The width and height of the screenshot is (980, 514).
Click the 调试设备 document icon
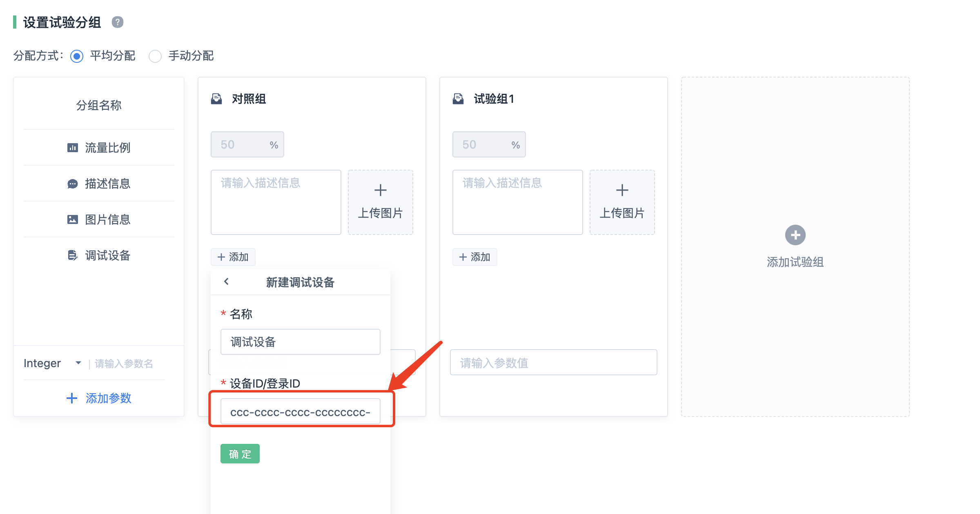pos(73,255)
